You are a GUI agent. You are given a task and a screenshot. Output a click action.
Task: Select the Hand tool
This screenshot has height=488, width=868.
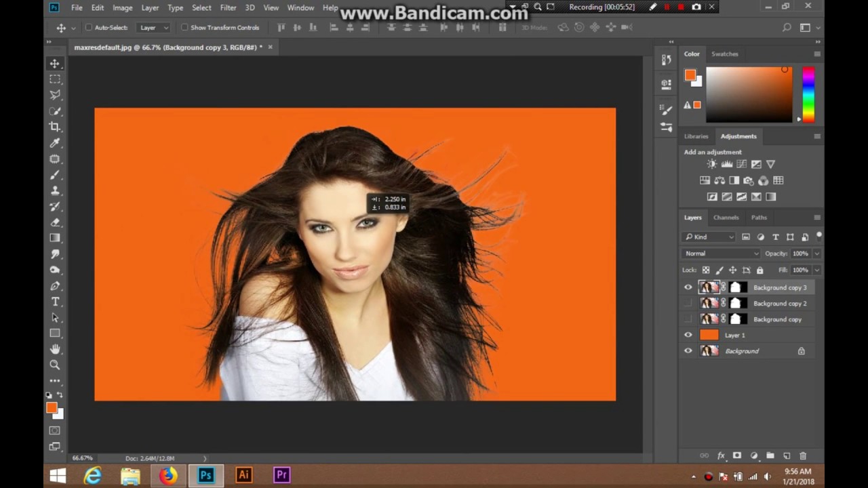(55, 349)
